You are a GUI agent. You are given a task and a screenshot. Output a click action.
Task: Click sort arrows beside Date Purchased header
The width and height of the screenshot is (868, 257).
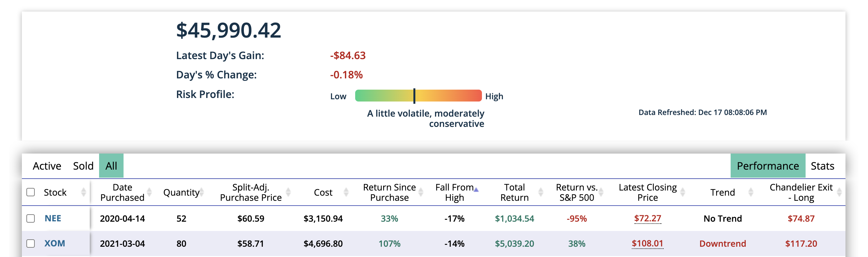(x=149, y=192)
